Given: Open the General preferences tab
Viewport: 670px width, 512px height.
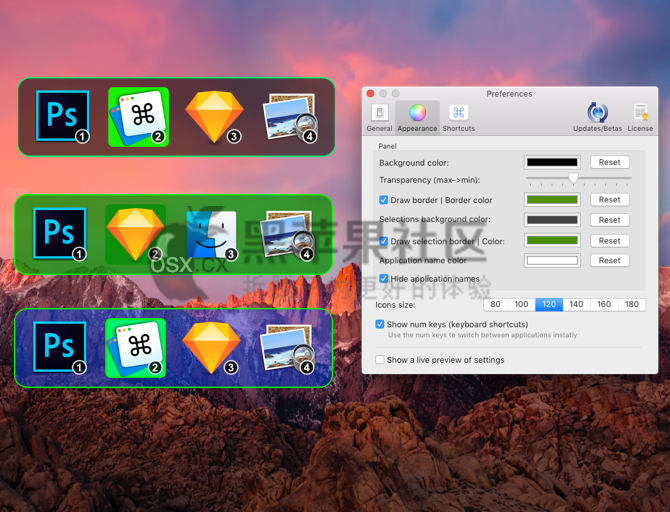Looking at the screenshot, I should tap(379, 118).
